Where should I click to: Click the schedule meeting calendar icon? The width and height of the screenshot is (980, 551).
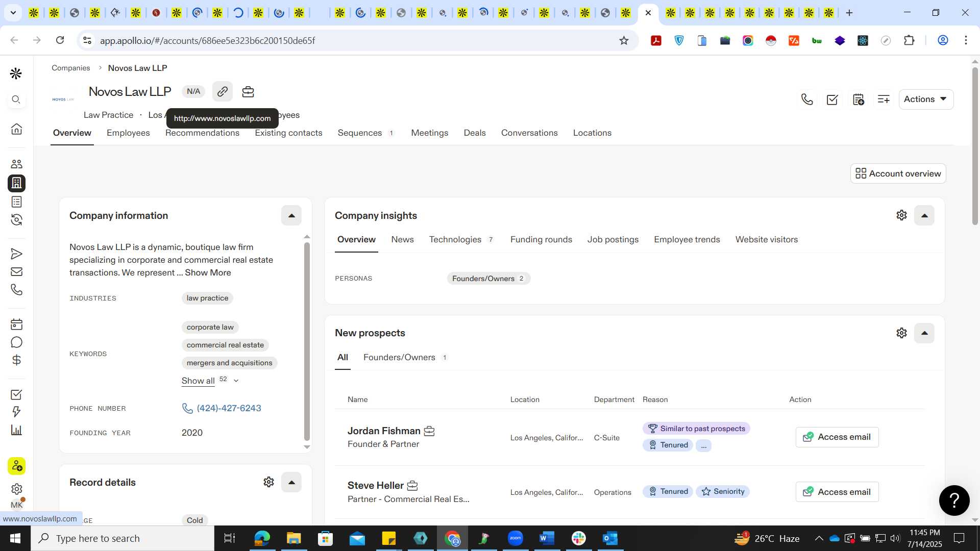click(x=858, y=99)
